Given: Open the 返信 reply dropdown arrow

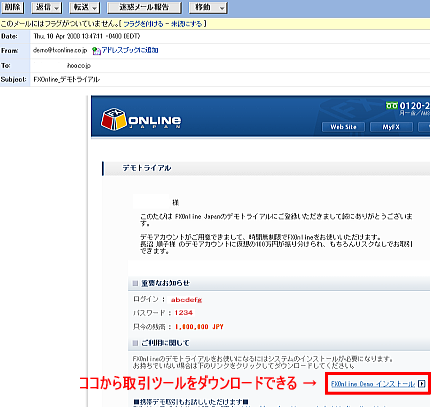Looking at the screenshot, I should coord(57,8).
